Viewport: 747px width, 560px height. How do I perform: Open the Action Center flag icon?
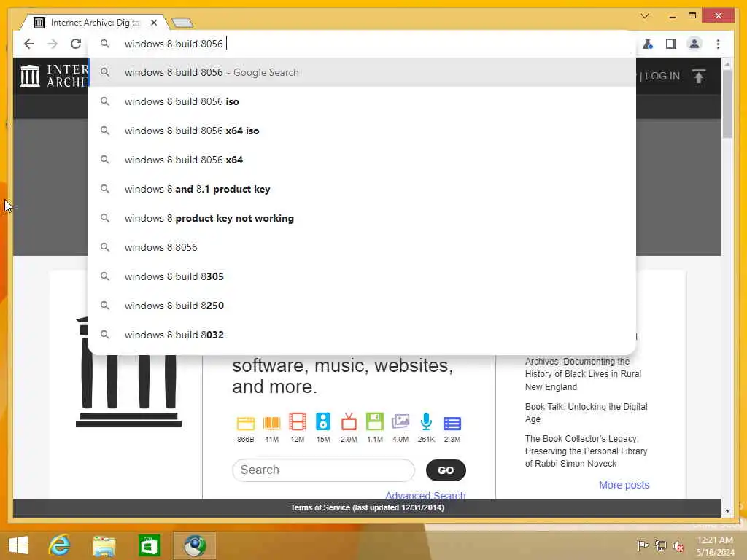(x=643, y=545)
